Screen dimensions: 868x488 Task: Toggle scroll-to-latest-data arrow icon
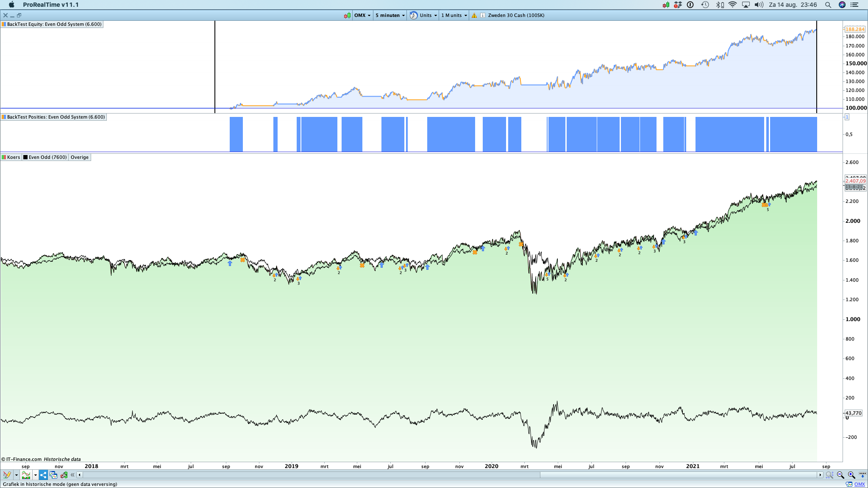pyautogui.click(x=862, y=475)
